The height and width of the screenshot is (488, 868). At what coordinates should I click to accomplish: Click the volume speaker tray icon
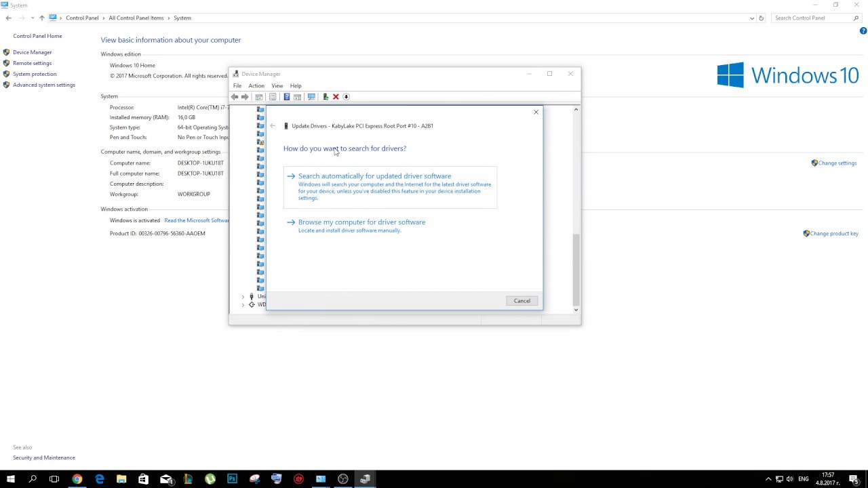(x=790, y=479)
